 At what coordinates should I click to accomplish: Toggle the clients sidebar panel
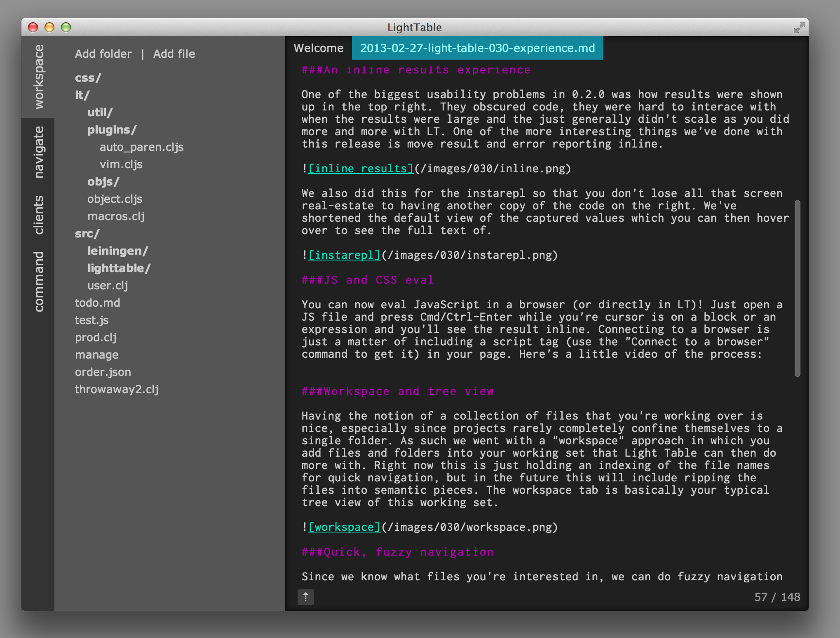point(38,215)
